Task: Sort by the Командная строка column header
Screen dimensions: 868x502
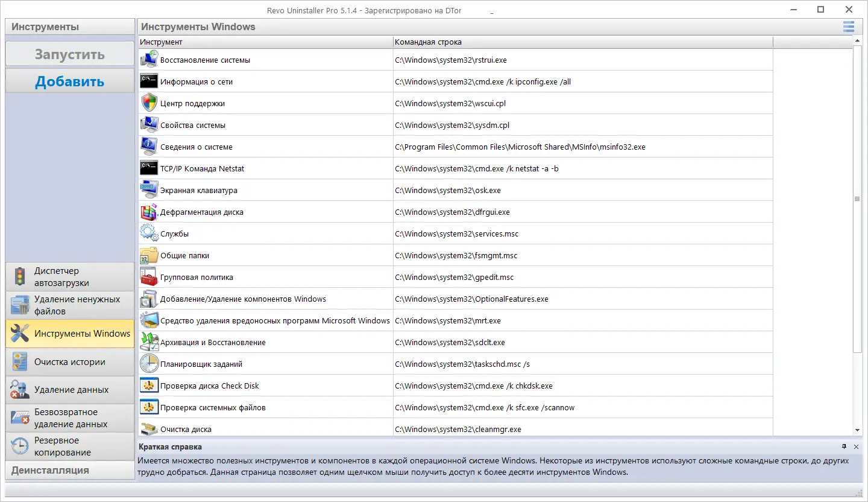Action: tap(583, 42)
